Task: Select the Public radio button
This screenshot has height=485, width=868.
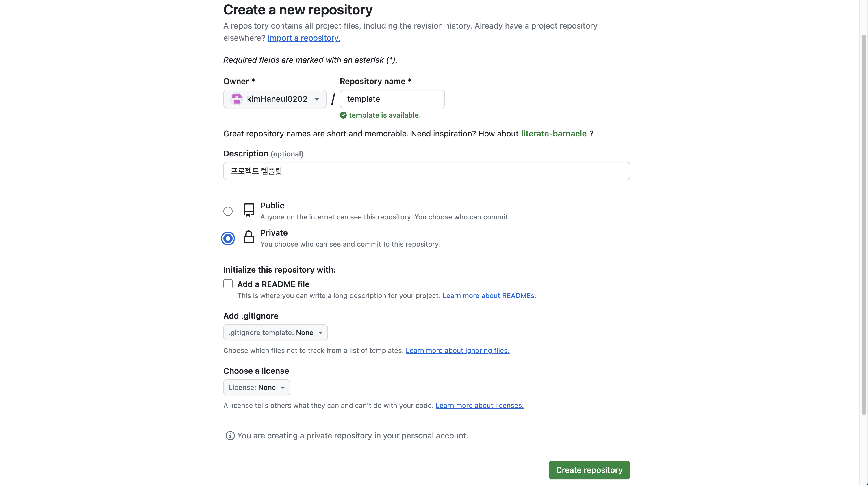Action: (x=228, y=211)
